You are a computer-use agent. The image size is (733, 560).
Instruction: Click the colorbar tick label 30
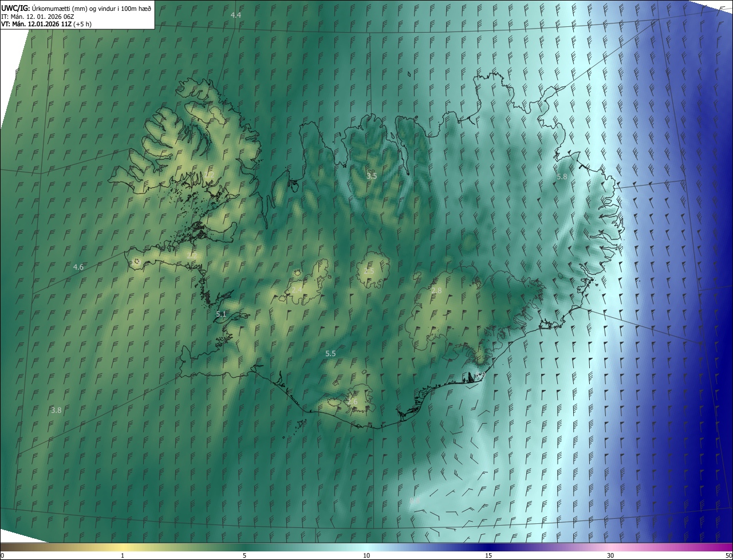(610, 555)
